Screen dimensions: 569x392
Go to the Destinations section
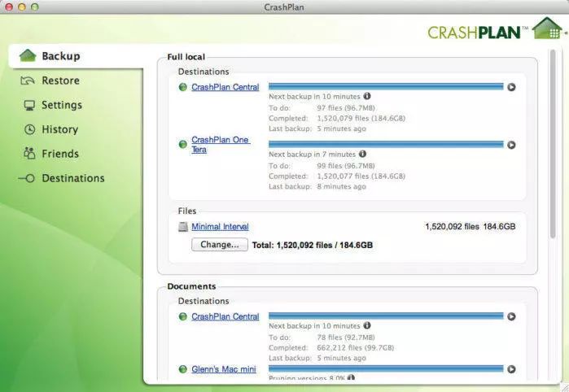click(x=73, y=178)
